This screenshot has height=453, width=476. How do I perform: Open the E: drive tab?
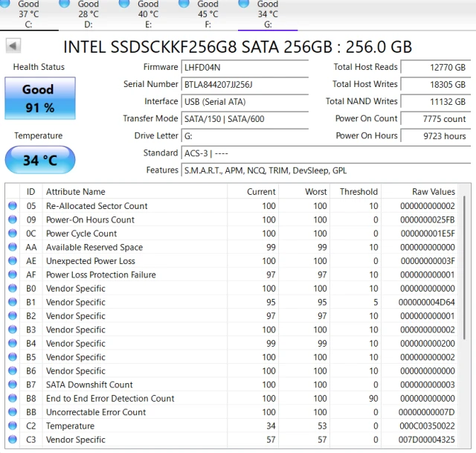tap(148, 14)
